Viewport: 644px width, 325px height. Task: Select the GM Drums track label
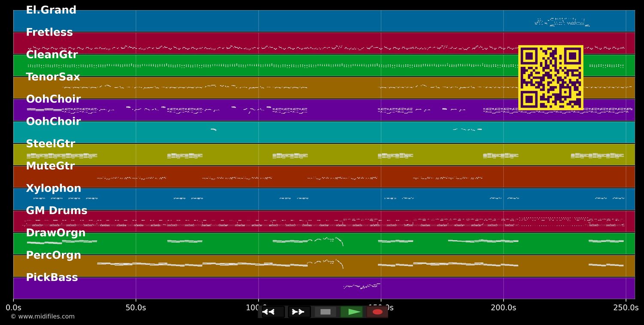[x=57, y=211]
